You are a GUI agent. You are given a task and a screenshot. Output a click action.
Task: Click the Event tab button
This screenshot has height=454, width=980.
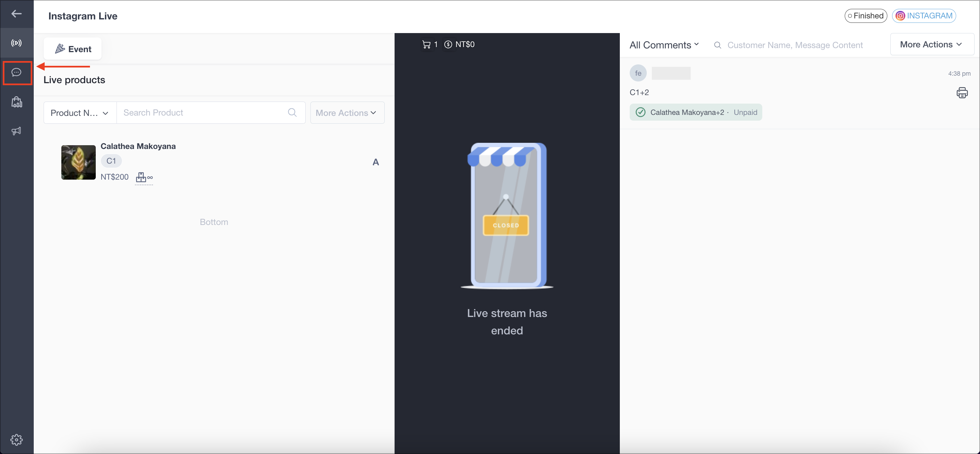click(x=73, y=49)
